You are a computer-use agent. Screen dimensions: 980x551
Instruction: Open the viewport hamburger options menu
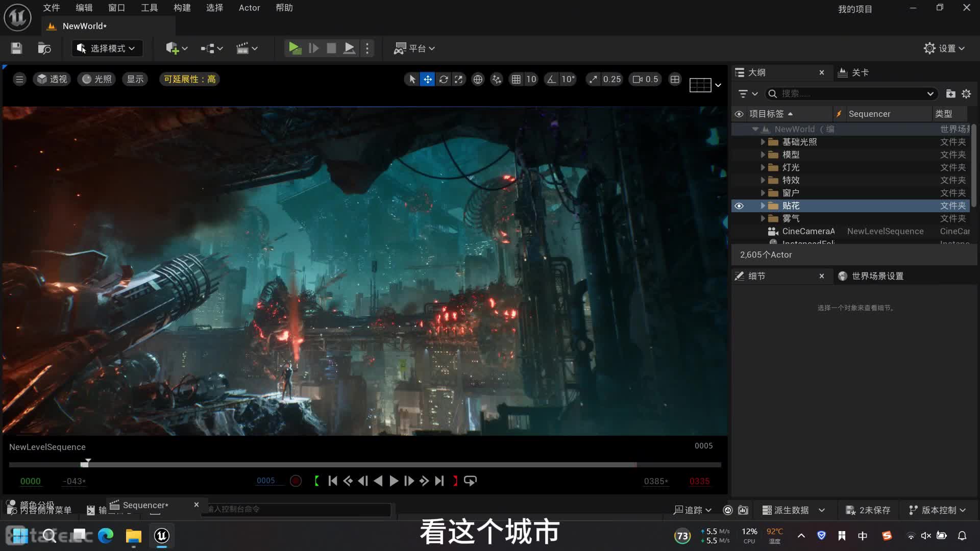19,79
